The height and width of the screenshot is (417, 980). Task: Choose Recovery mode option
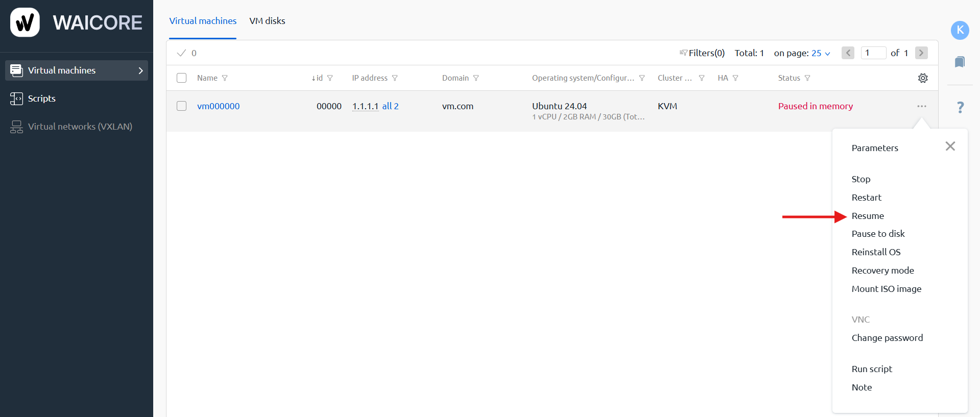(x=882, y=271)
